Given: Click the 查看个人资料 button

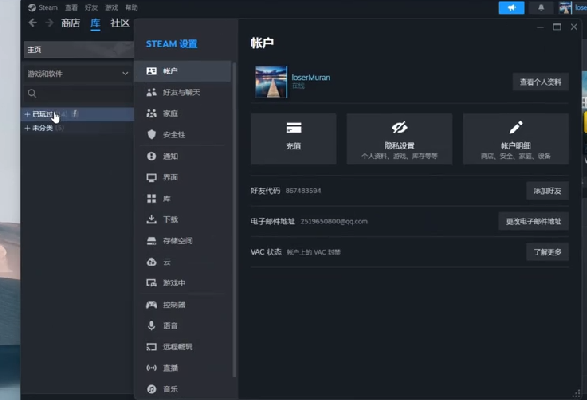Looking at the screenshot, I should coord(541,82).
